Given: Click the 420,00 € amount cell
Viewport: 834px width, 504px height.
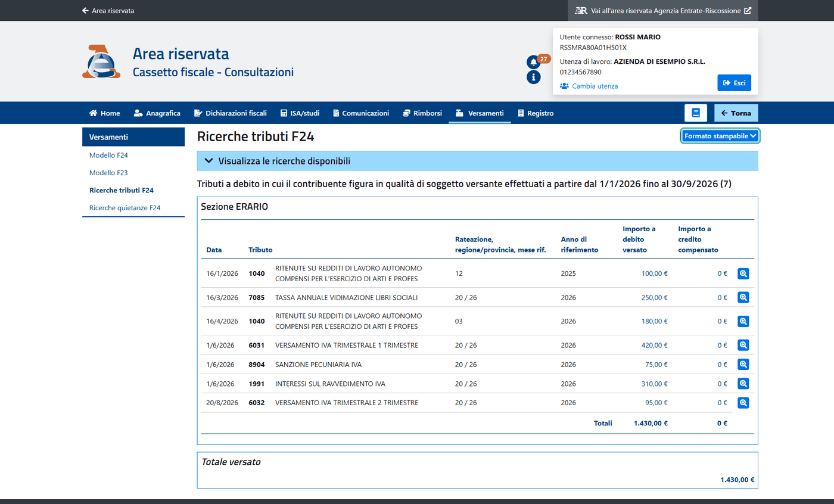Looking at the screenshot, I should point(653,345).
